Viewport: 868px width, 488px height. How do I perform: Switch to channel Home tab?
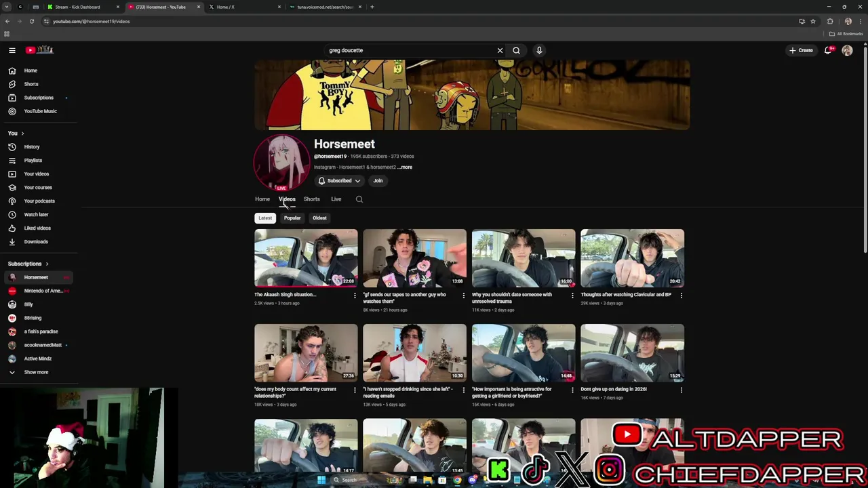coord(262,199)
